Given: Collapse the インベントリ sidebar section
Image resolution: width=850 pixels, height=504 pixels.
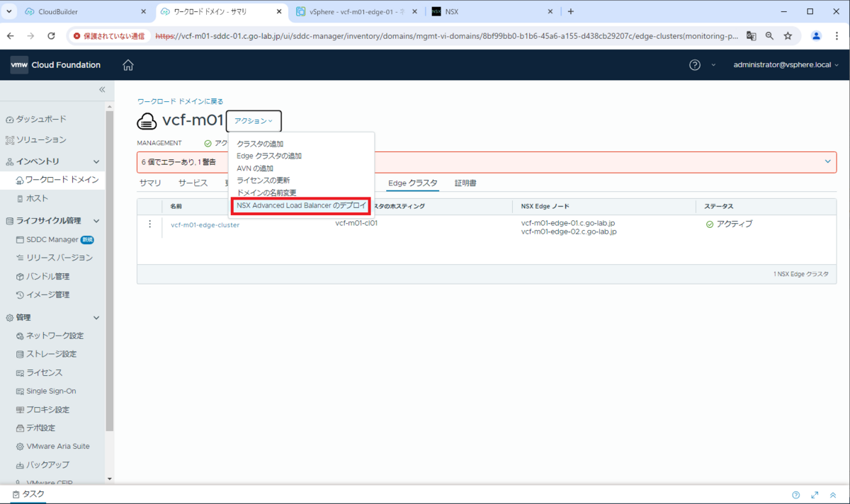Looking at the screenshot, I should 96,161.
